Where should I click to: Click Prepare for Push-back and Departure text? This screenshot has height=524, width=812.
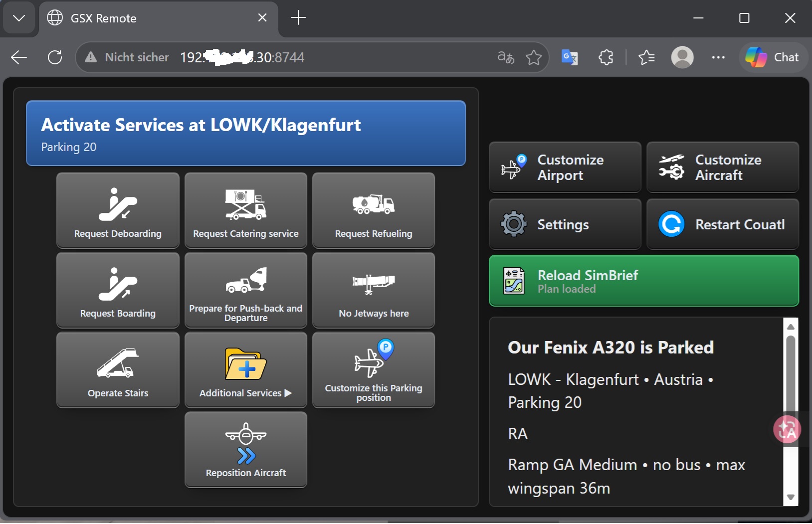click(246, 313)
